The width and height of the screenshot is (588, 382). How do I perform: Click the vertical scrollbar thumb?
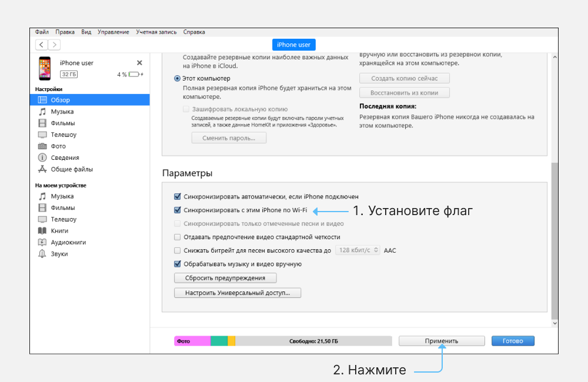pos(554,240)
